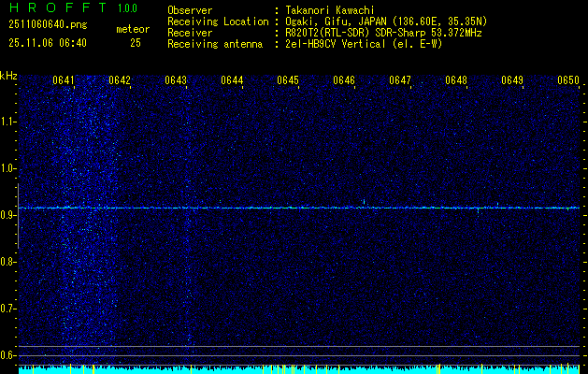Screen dimensions: 588x374
Task: Click the 0647 time marker
Action: click(x=400, y=80)
